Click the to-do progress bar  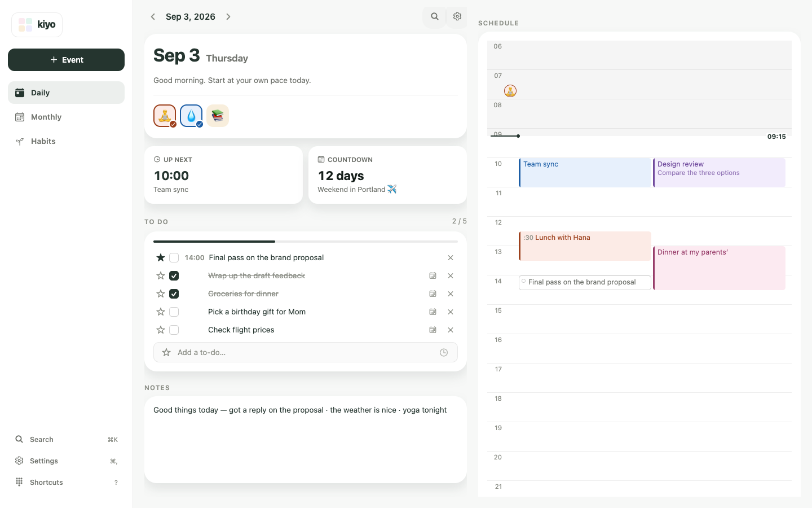tap(306, 242)
